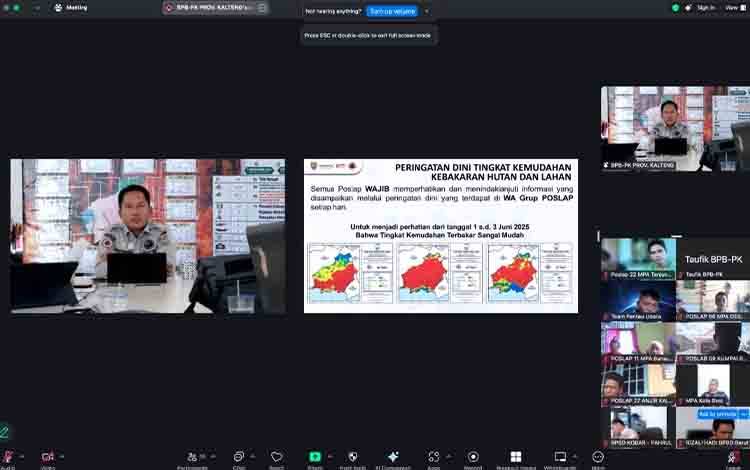This screenshot has width=750, height=470.
Task: Open Breakout rooms grid icon
Action: point(516,458)
